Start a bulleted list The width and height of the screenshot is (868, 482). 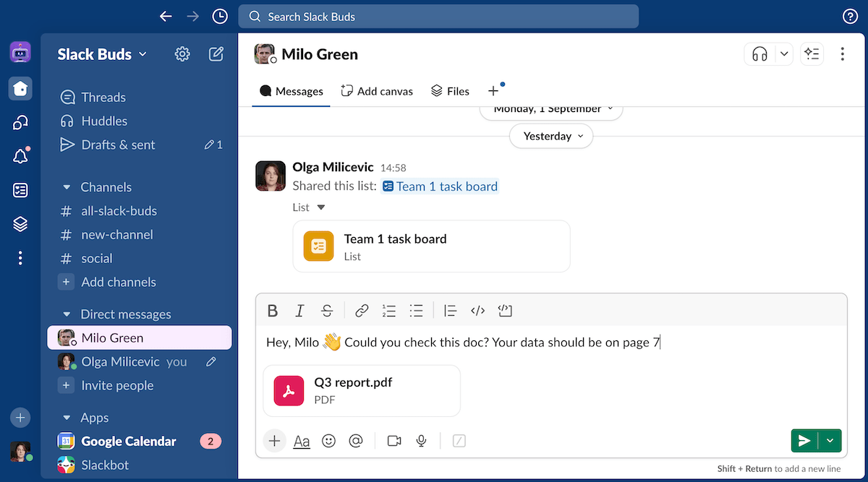416,311
